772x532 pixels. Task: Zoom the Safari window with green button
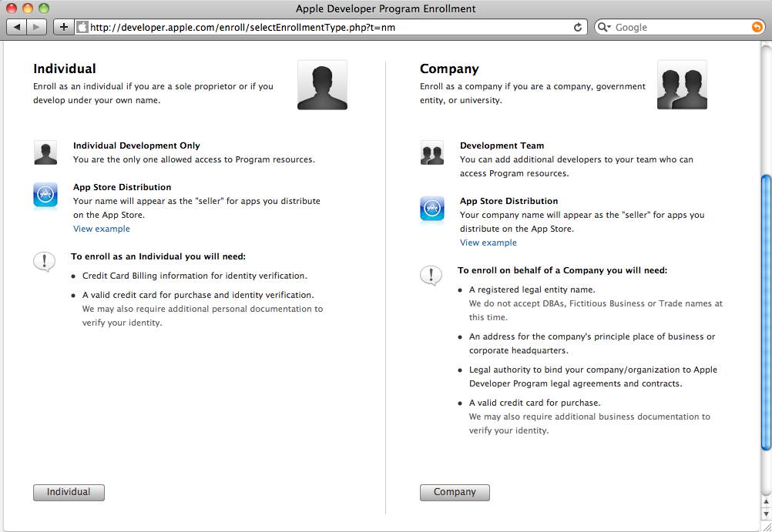click(x=44, y=8)
